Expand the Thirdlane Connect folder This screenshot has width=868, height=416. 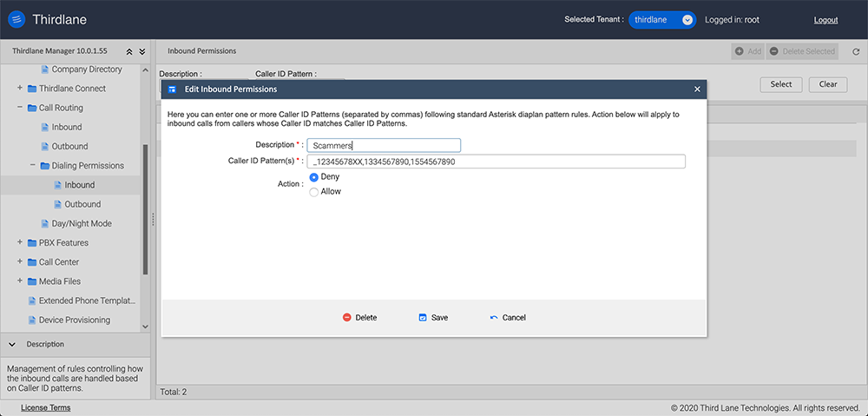tap(19, 88)
